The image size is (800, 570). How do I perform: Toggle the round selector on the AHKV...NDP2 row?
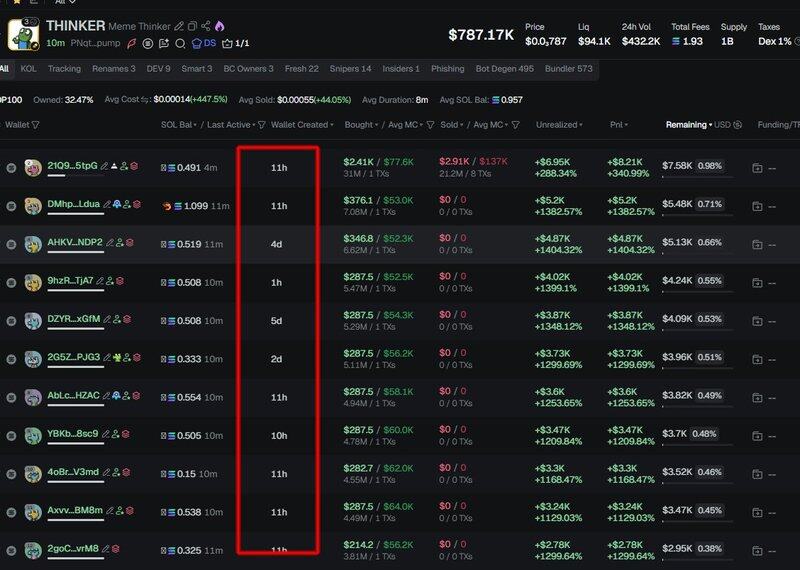click(11, 244)
